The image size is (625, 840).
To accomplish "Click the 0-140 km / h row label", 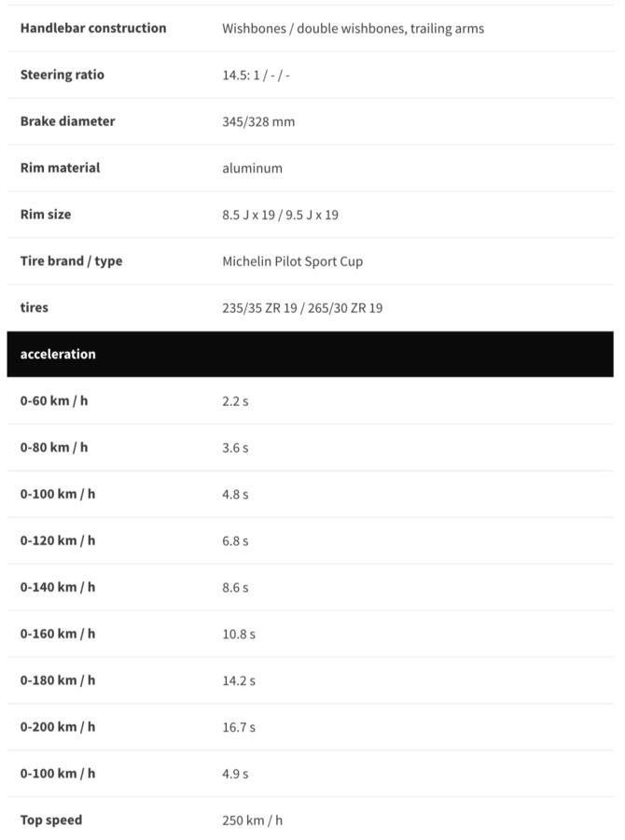I will pos(58,588).
